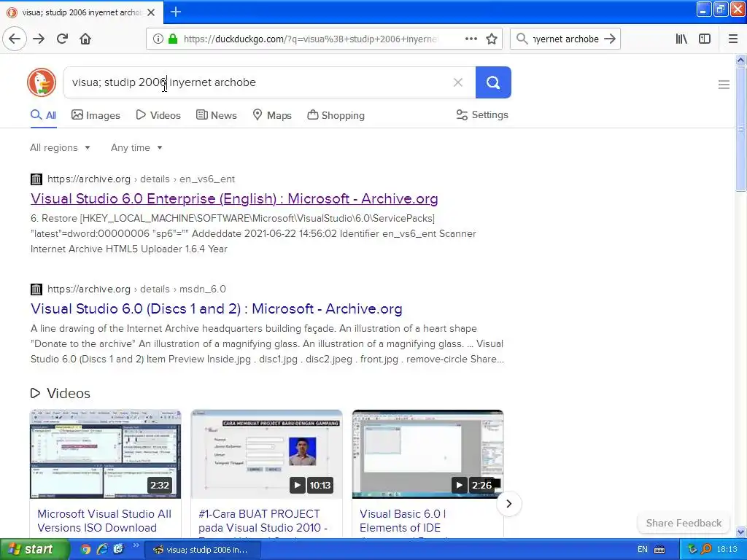Viewport: 747px width, 560px height.
Task: Click the EN language indicator
Action: click(x=642, y=550)
